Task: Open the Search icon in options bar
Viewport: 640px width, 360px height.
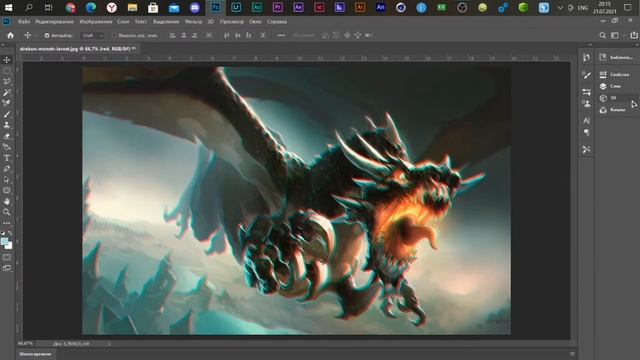Action: point(602,36)
